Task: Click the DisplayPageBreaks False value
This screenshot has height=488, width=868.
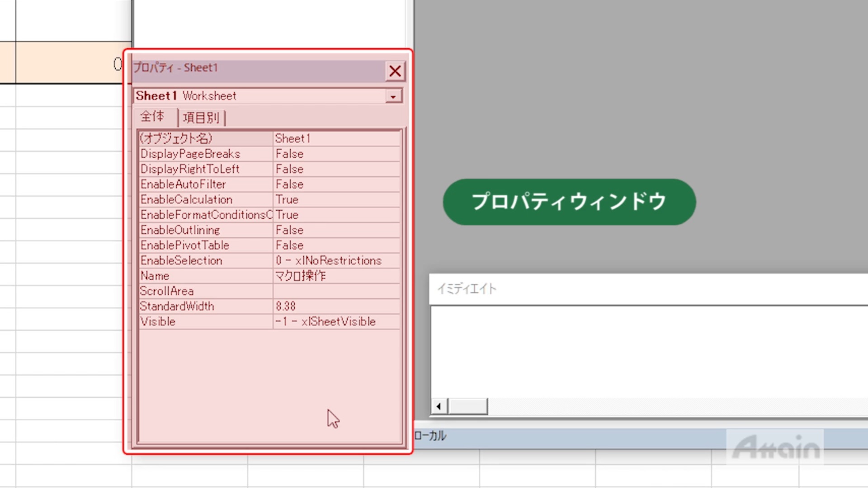Action: pyautogui.click(x=336, y=154)
